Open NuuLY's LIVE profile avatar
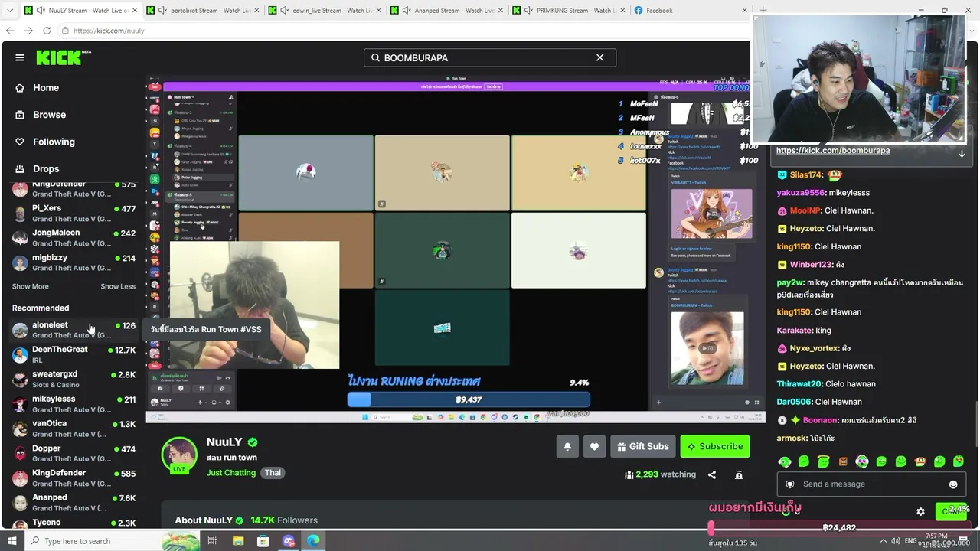The width and height of the screenshot is (980, 551). [179, 455]
